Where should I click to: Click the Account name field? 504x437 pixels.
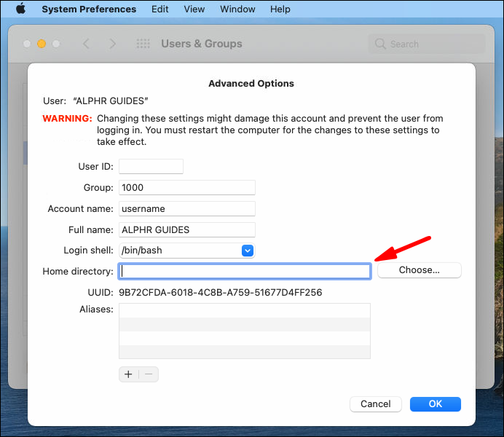(x=187, y=209)
